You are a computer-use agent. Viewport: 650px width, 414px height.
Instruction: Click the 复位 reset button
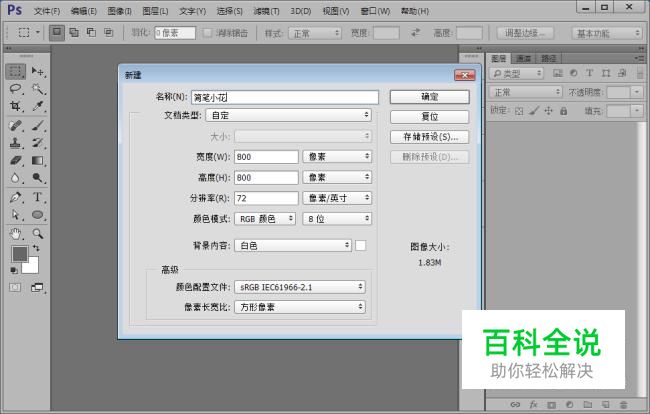pos(429,117)
